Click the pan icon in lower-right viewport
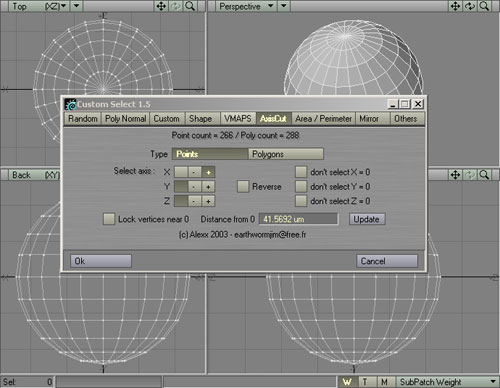The image size is (500, 388). point(456,175)
